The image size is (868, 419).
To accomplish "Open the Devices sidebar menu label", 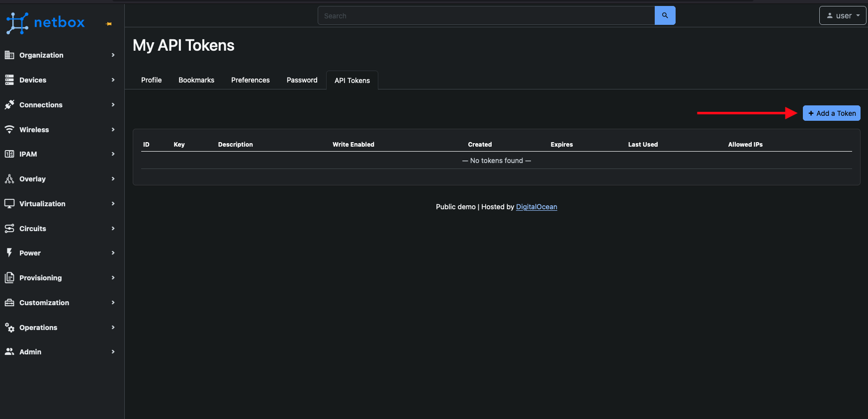I will 33,80.
